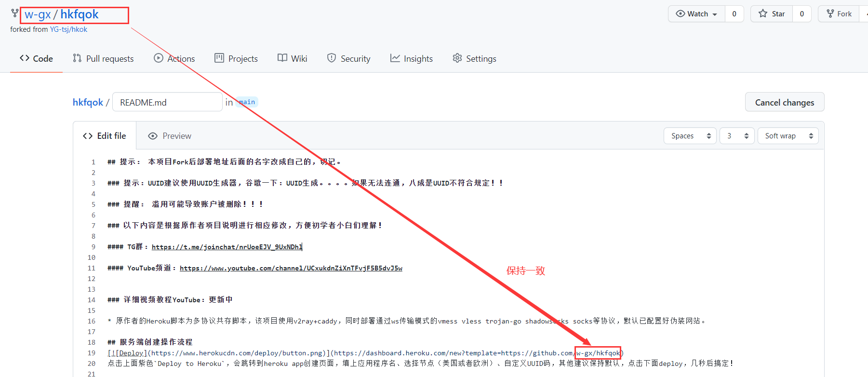The width and height of the screenshot is (868, 377).
Task: Click line 3 UUID hint text
Action: [305, 183]
